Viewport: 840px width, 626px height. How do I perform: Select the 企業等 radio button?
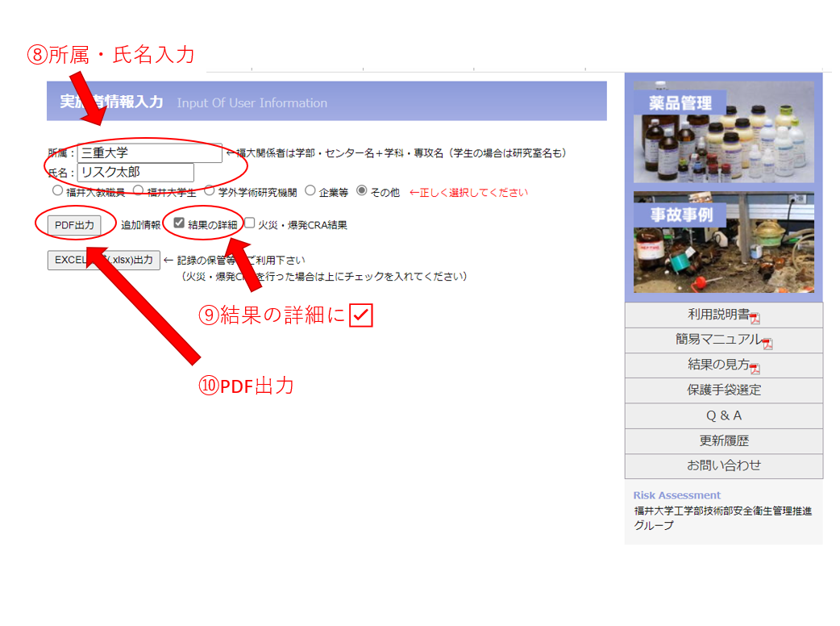coord(310,190)
